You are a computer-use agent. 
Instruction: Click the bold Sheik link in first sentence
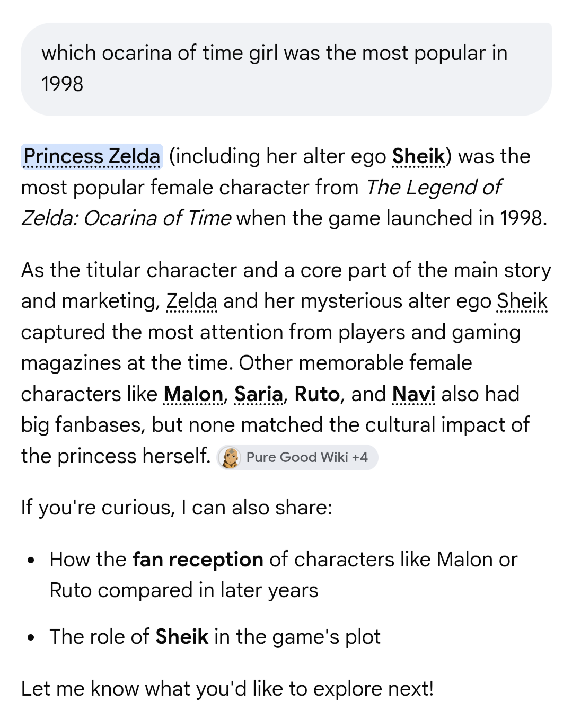coord(419,156)
